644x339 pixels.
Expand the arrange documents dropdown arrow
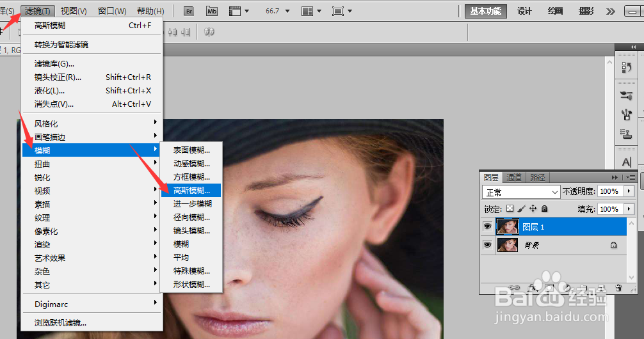[x=319, y=11]
